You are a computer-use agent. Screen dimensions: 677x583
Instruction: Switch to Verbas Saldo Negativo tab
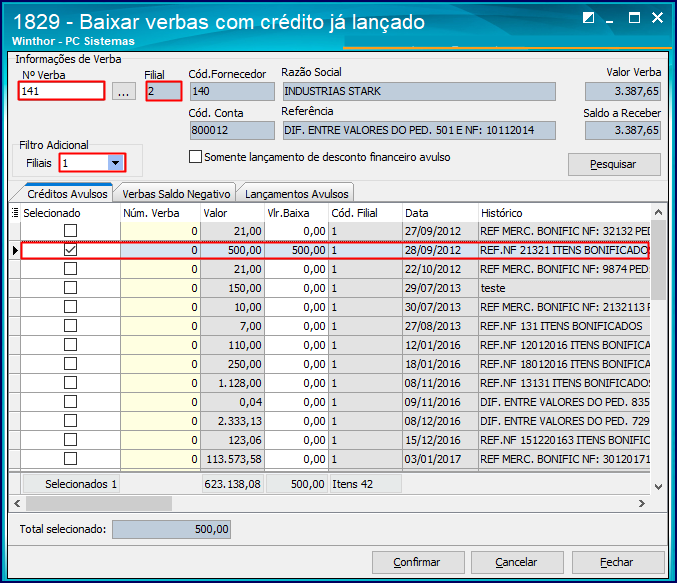click(x=176, y=194)
